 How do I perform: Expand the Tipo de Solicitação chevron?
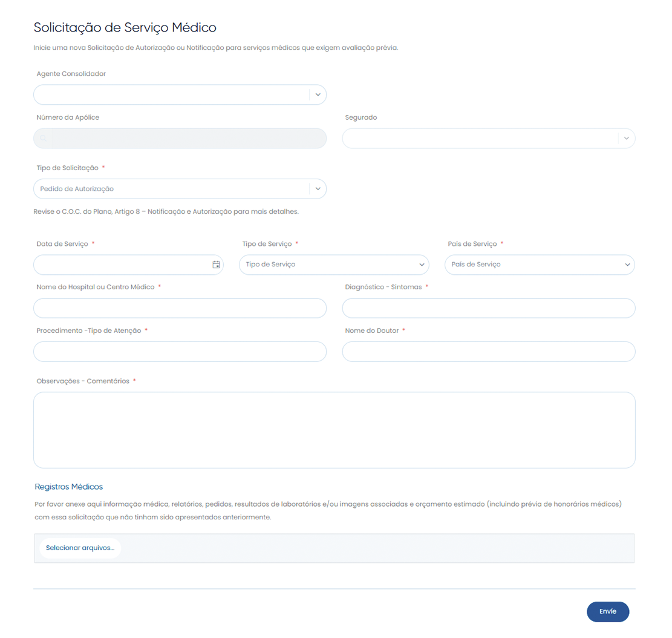(x=318, y=189)
